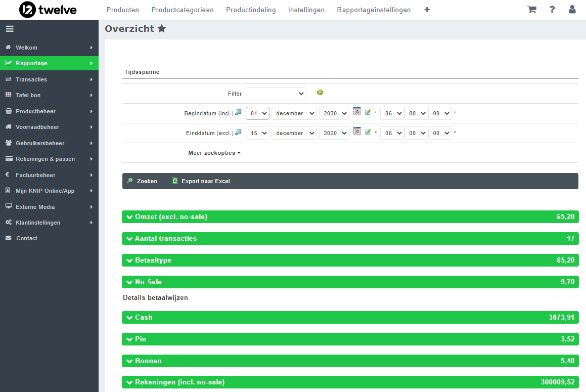Open the Filter dropdown
This screenshot has height=392, width=586.
276,94
